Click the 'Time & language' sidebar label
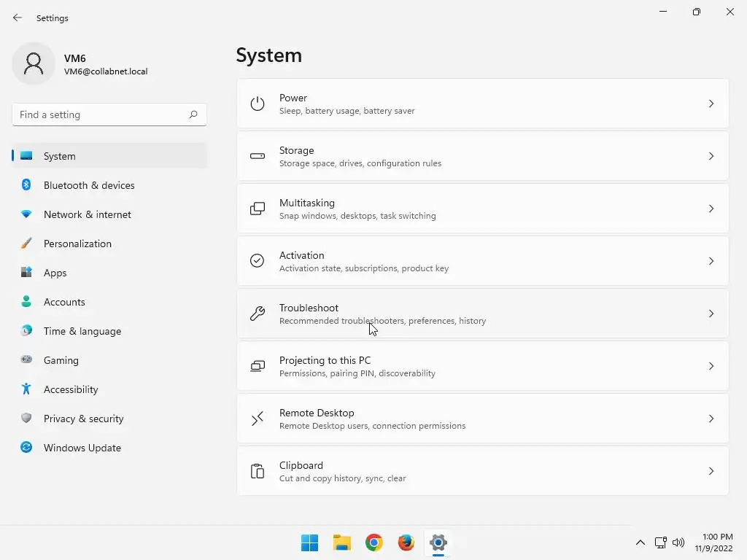This screenshot has width=747, height=560. pos(82,332)
